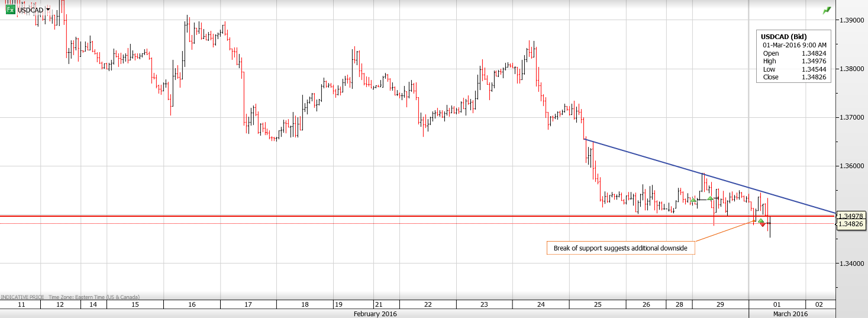
Task: Click date 24 on the time axis
Action: click(x=541, y=304)
